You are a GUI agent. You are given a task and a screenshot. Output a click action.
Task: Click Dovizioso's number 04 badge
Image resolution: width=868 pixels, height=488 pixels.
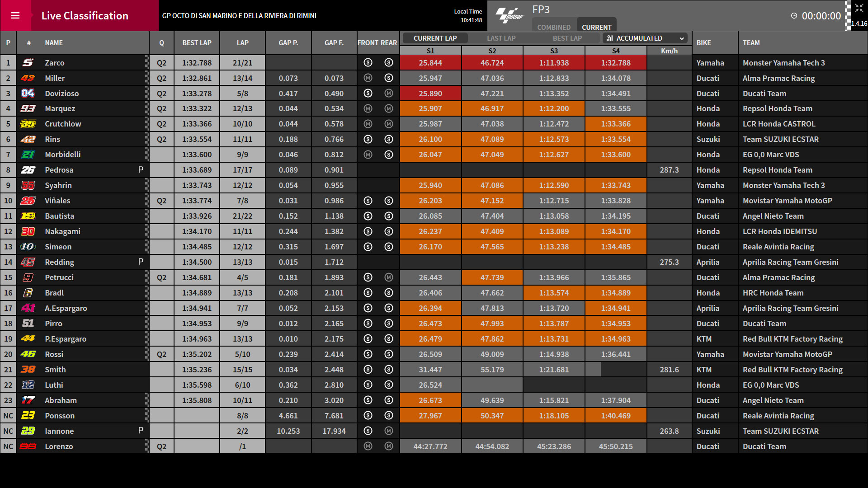[x=28, y=94]
